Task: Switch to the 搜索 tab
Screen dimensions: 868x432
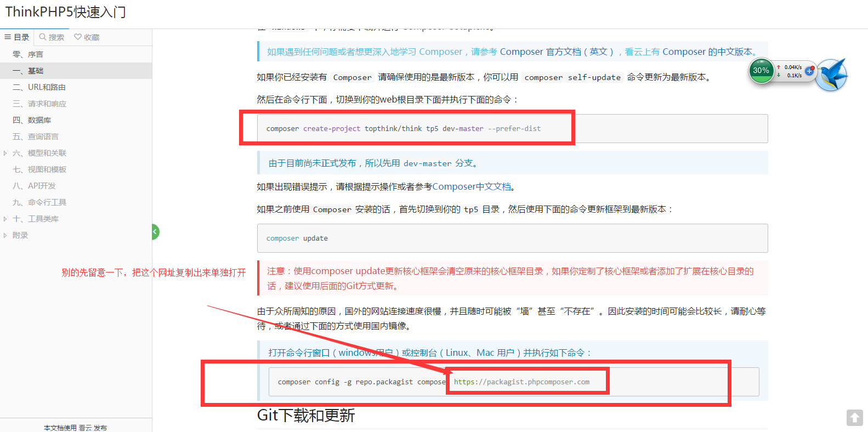Action: coord(52,37)
